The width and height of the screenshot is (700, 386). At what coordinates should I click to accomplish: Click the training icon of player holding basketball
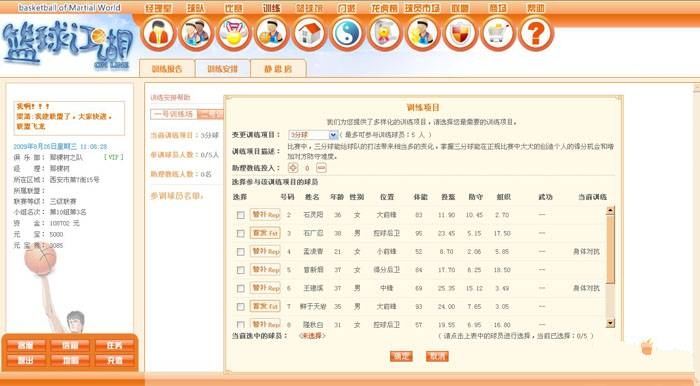point(271,34)
